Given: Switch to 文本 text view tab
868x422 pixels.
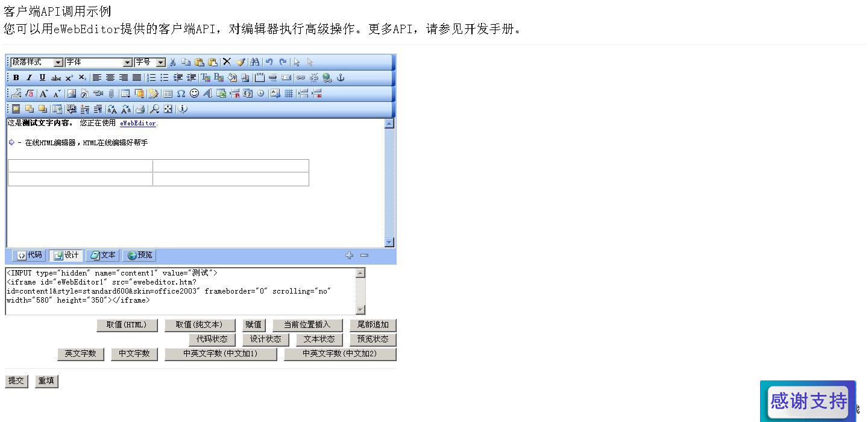Looking at the screenshot, I should [102, 255].
